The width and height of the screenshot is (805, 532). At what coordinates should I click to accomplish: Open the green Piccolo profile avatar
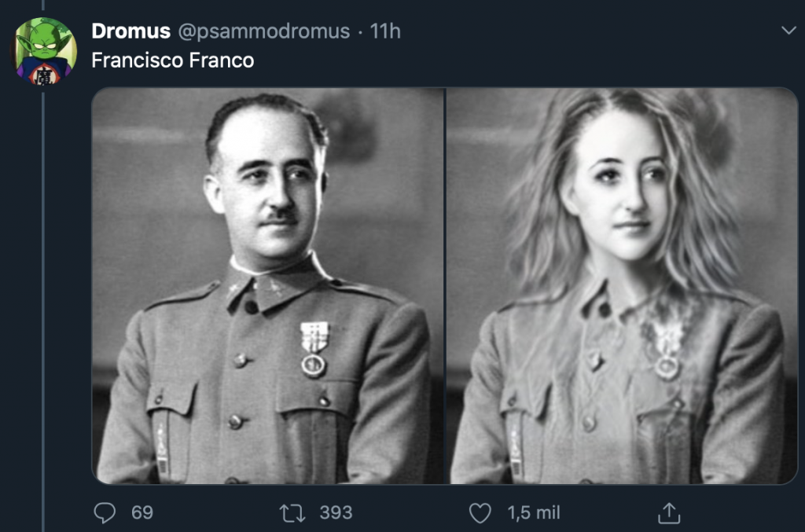point(46,51)
